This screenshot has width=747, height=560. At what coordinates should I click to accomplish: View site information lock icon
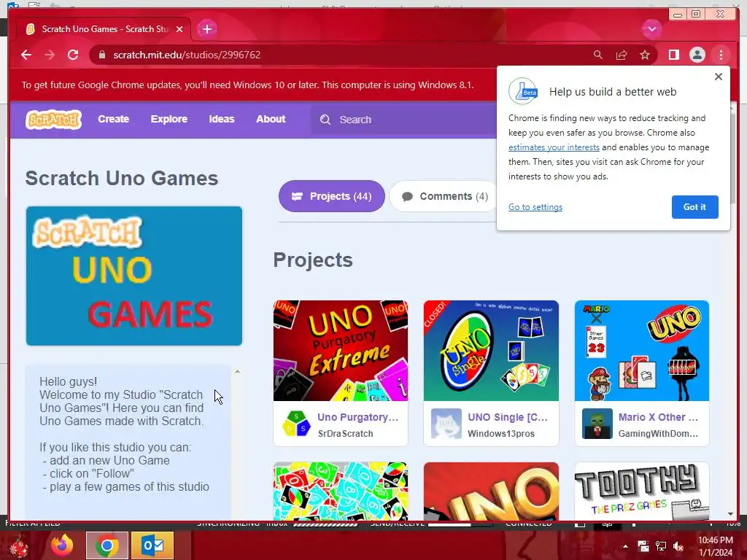(101, 55)
